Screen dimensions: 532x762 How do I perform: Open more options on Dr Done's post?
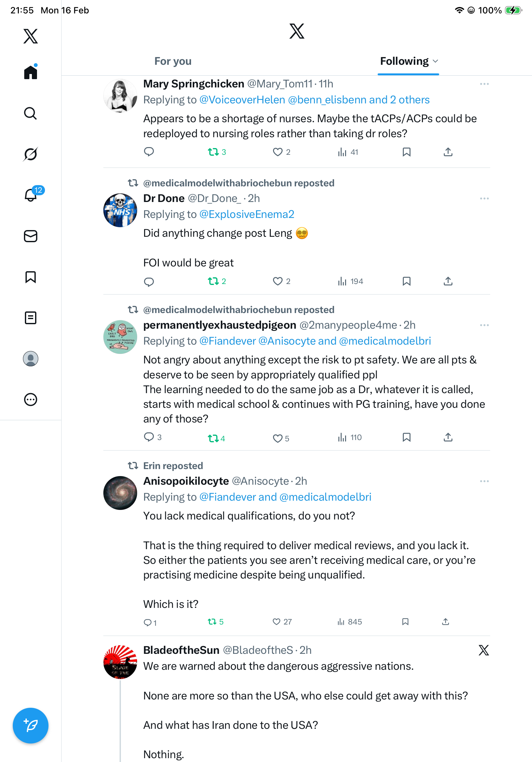[484, 198]
